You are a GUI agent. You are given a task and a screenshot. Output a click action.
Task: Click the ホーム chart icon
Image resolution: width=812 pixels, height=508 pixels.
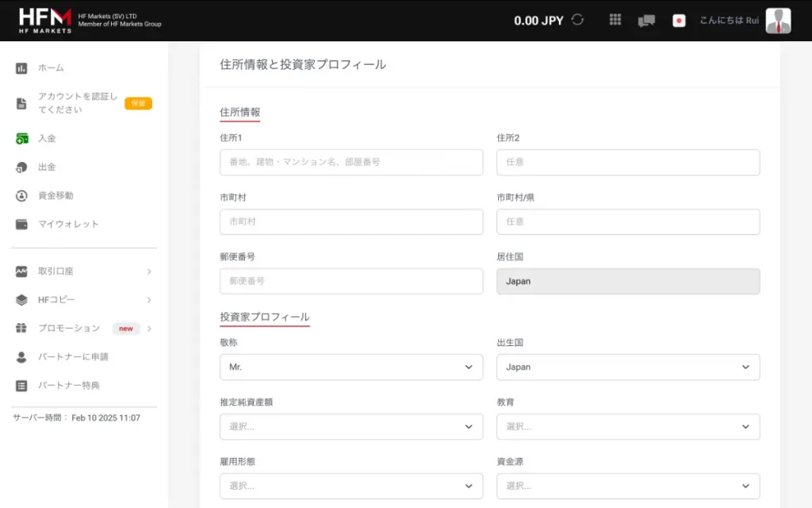(21, 68)
